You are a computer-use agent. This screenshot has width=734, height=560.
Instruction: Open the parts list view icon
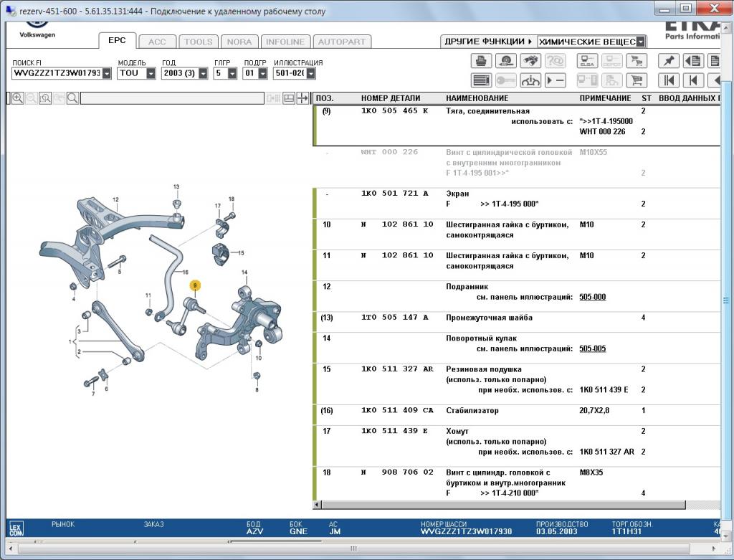click(481, 80)
